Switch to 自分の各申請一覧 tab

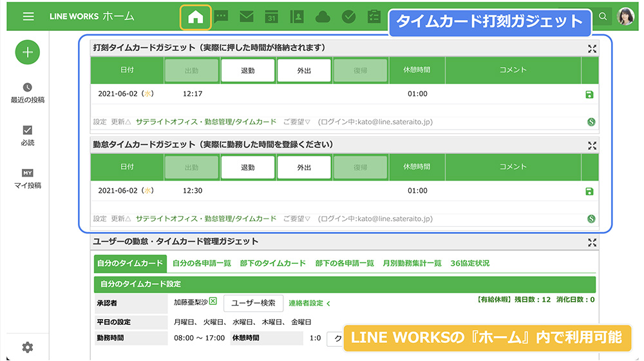[202, 264]
